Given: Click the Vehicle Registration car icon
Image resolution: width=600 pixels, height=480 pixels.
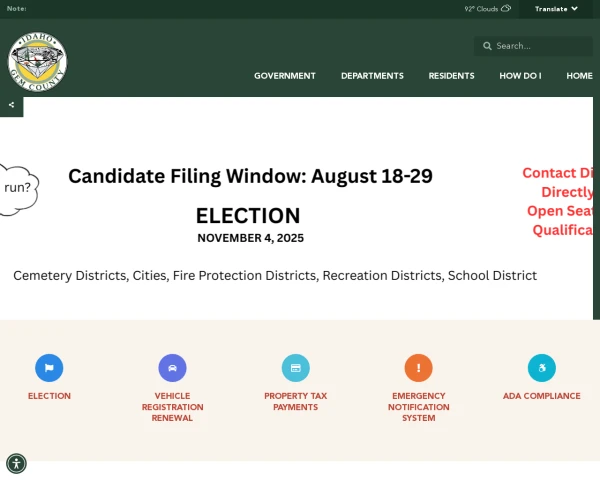Looking at the screenshot, I should 172,368.
